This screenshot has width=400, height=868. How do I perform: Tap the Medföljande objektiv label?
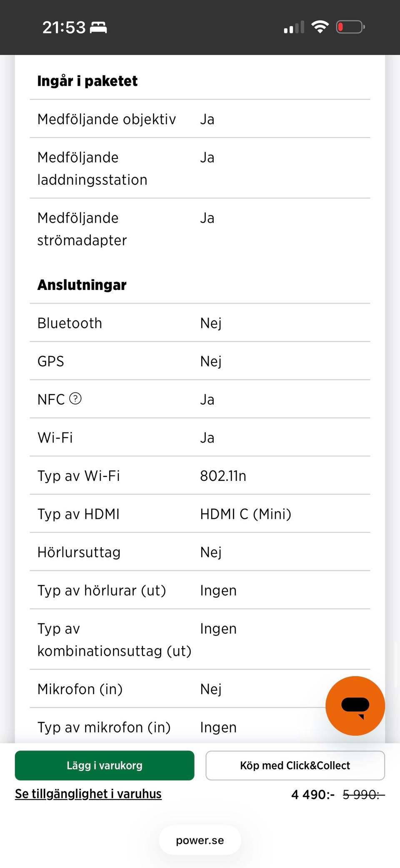pyautogui.click(x=107, y=119)
